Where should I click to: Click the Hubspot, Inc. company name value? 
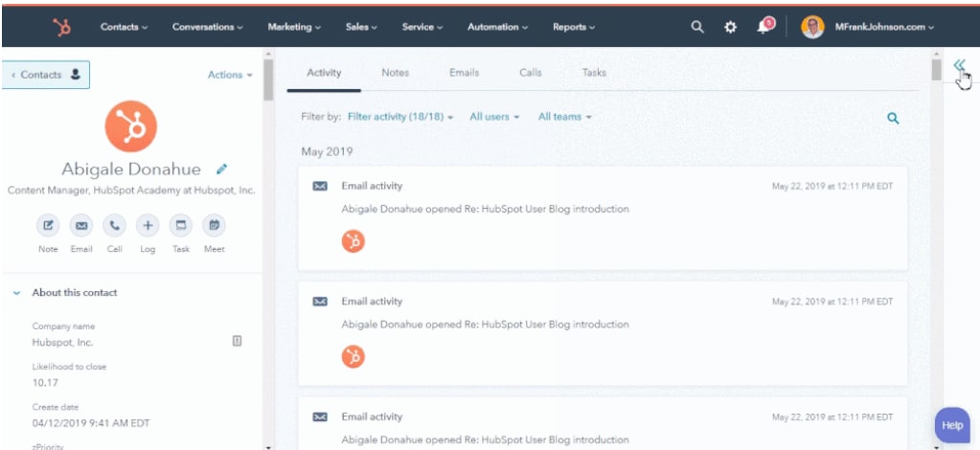click(62, 343)
